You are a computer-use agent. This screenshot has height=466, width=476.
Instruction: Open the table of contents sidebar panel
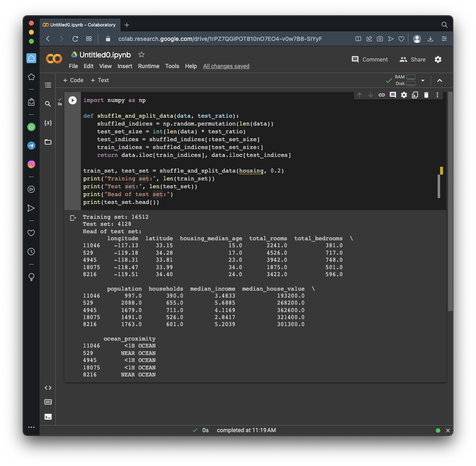[x=48, y=85]
